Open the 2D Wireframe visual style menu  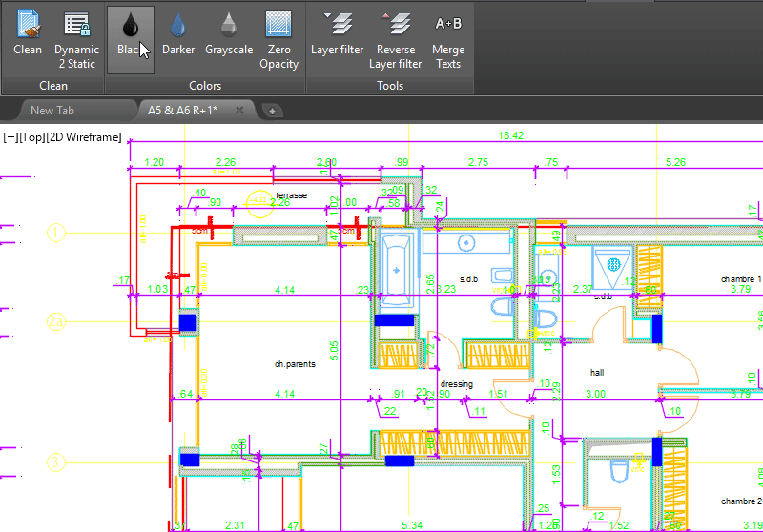(x=84, y=137)
